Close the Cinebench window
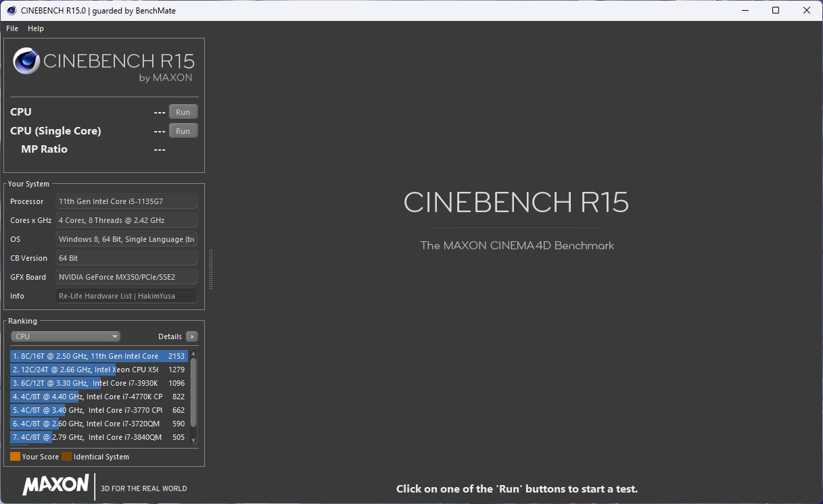 (807, 10)
